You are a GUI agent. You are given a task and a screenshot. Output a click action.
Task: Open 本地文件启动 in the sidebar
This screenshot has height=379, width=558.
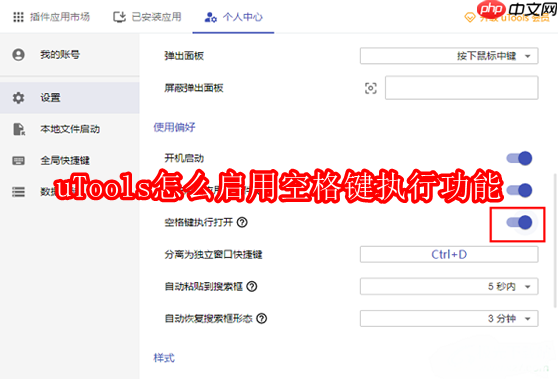click(70, 129)
